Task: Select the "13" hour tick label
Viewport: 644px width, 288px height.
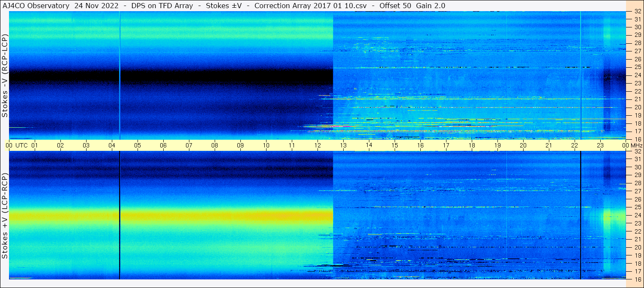Action: click(343, 145)
